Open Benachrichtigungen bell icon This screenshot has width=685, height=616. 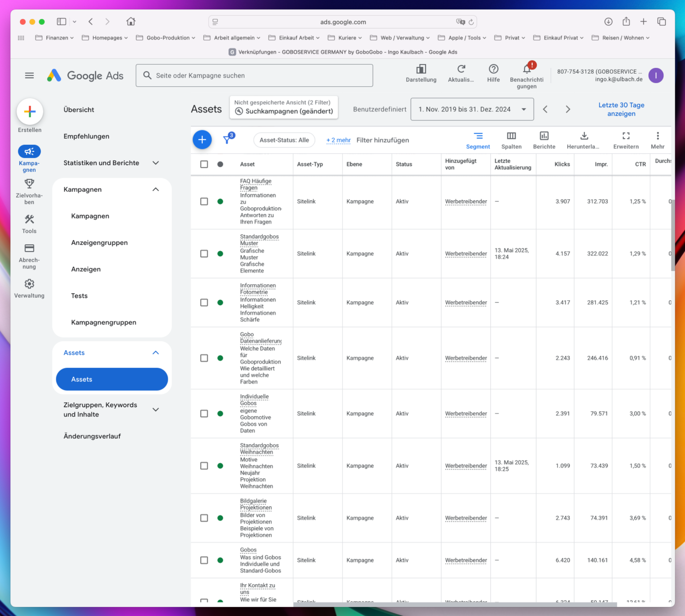[526, 70]
